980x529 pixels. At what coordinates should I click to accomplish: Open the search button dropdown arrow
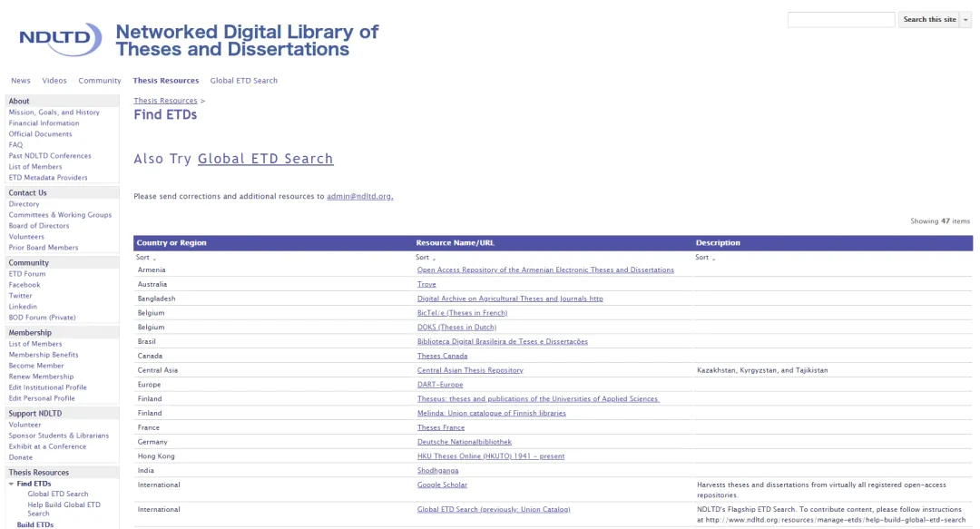coord(965,20)
